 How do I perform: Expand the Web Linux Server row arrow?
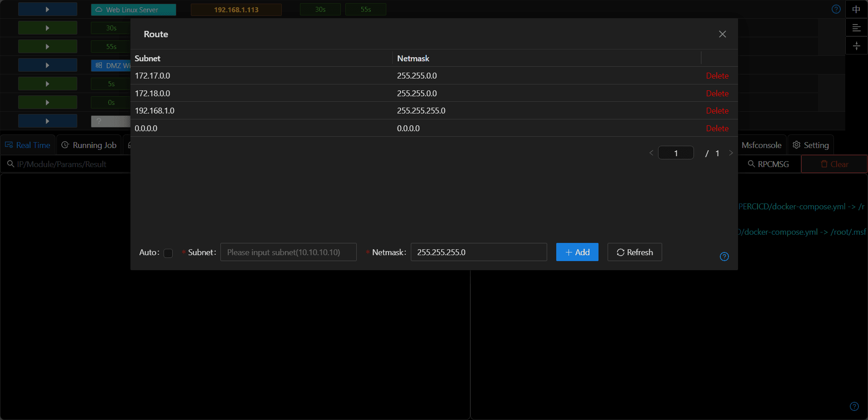click(47, 9)
